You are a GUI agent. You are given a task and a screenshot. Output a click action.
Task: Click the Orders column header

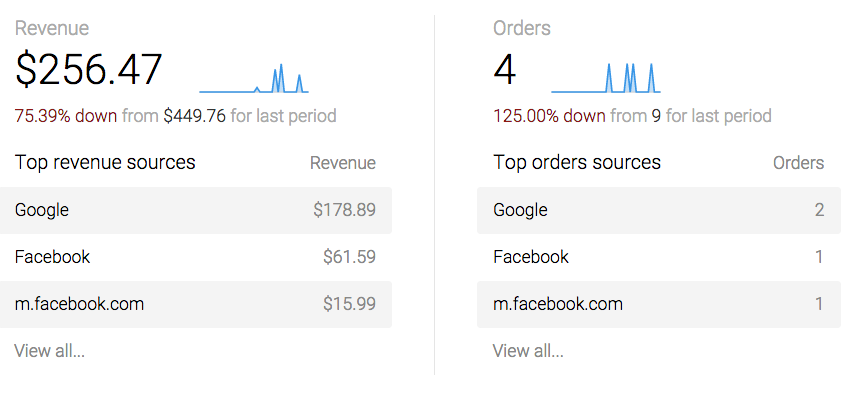click(799, 163)
